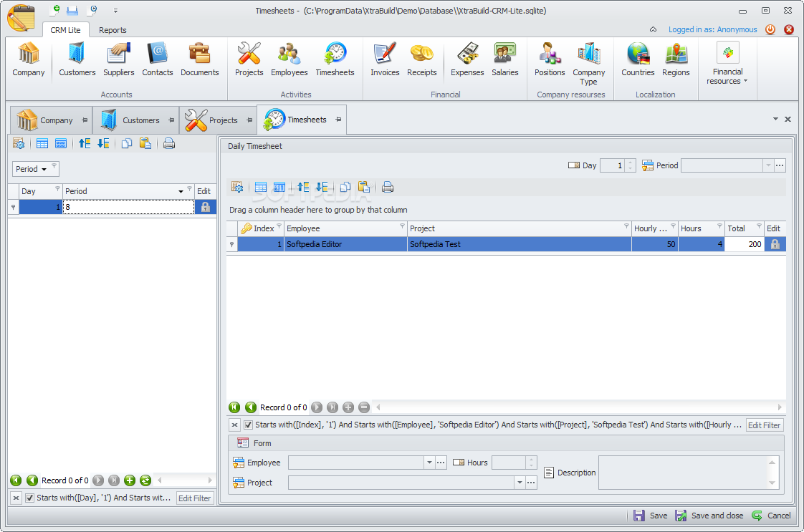Image resolution: width=804 pixels, height=532 pixels.
Task: Pin the Projects document tab
Action: coord(249,120)
